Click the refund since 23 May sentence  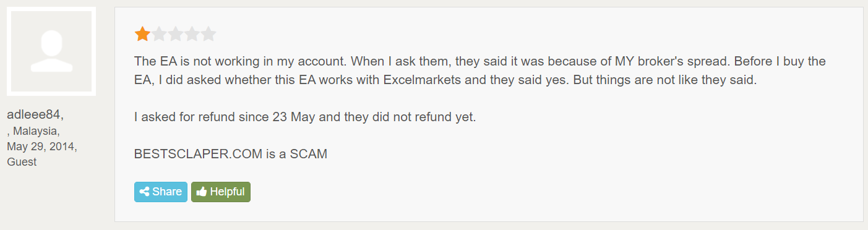point(305,117)
